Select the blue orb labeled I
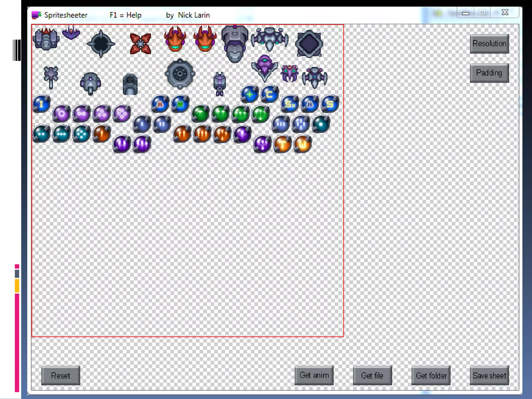Viewport: 532px width, 399px height. [42, 104]
